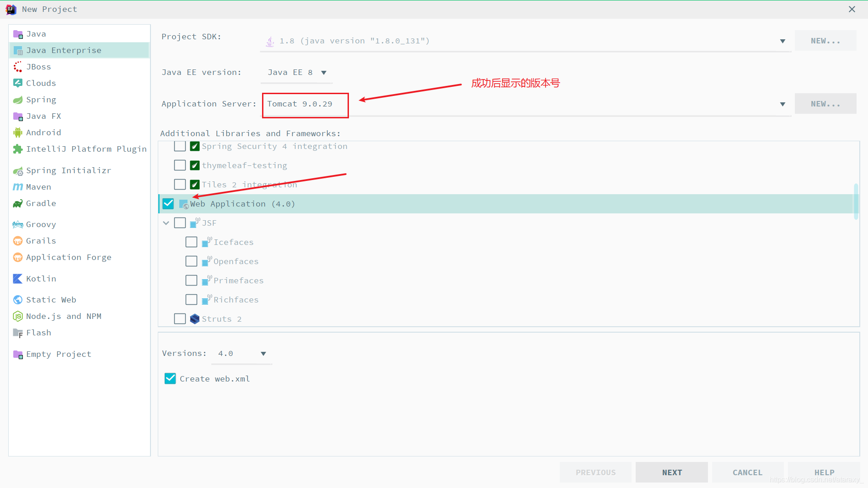The height and width of the screenshot is (488, 868).
Task: Click the Gradle elephant icon
Action: (x=18, y=204)
